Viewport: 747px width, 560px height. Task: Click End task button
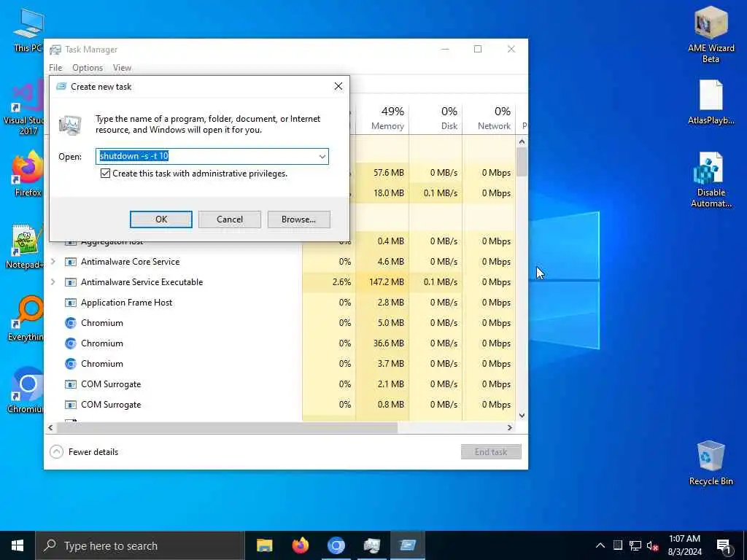coord(491,452)
